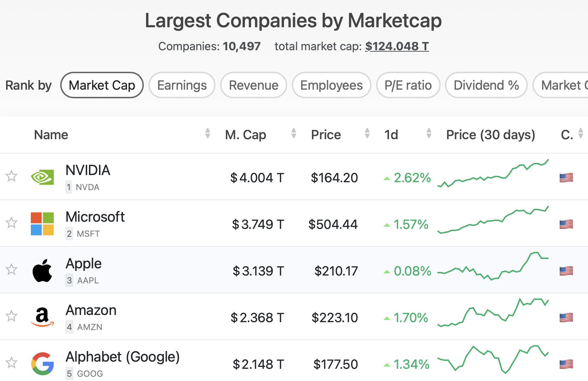588x381 pixels.
Task: Click Apple market cap $3.139 T
Action: 258,271
